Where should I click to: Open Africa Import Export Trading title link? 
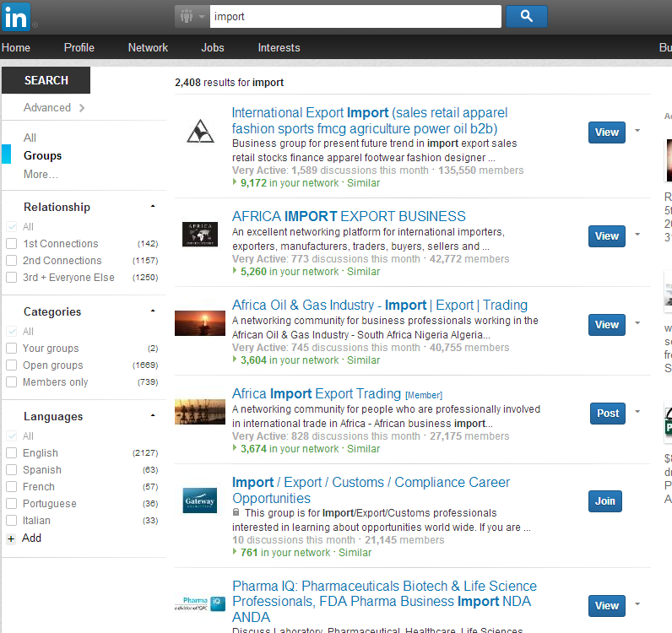pyautogui.click(x=317, y=394)
